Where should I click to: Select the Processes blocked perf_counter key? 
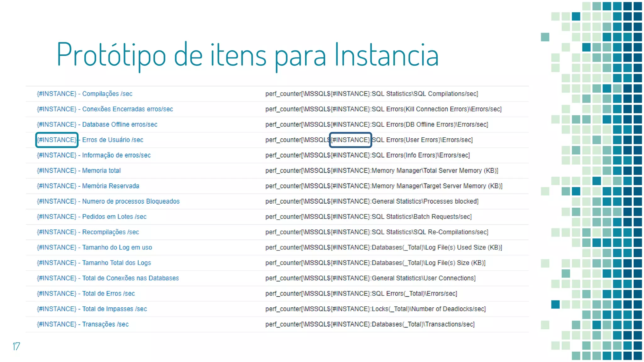[372, 201]
